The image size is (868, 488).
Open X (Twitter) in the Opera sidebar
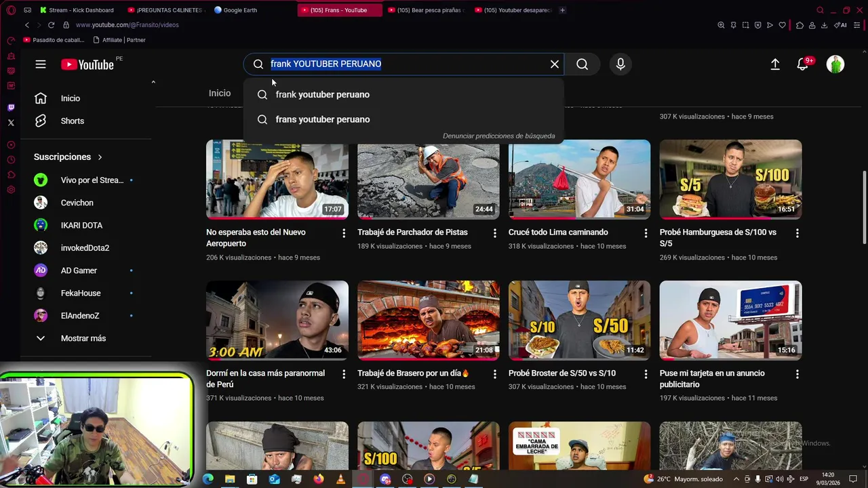point(11,123)
